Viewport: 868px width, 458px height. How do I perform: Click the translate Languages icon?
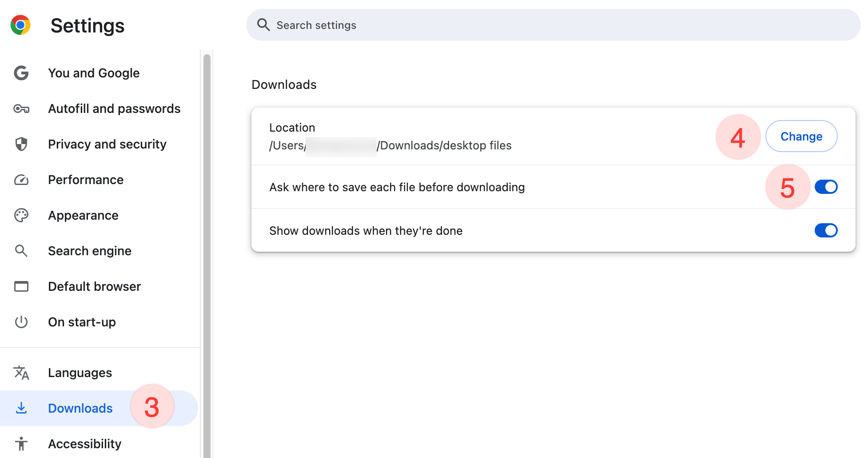point(21,373)
